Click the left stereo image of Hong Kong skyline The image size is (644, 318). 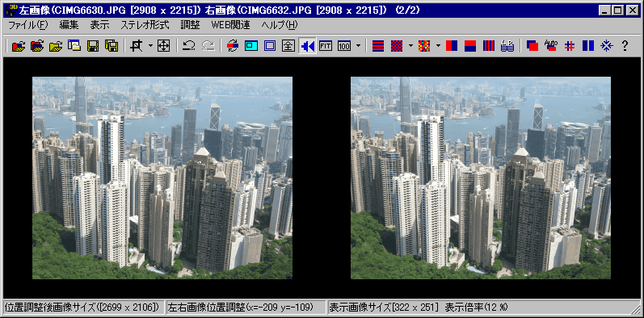click(162, 178)
